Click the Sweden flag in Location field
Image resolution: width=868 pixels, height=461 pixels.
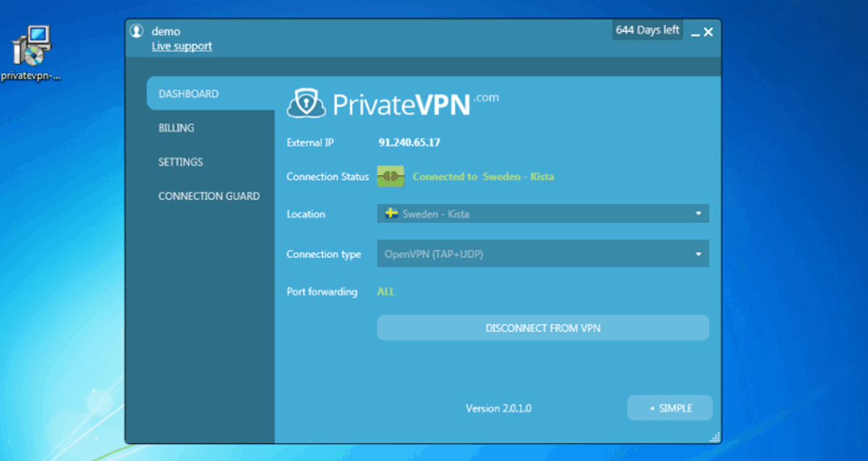point(392,213)
